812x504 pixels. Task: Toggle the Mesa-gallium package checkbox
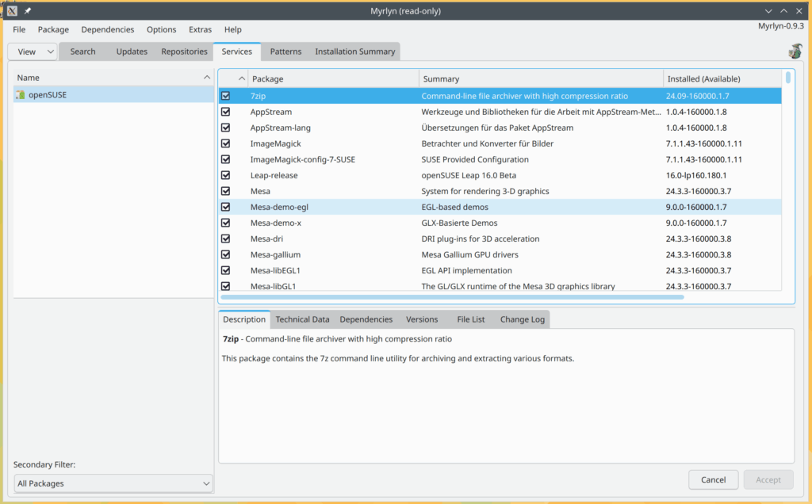coord(226,254)
